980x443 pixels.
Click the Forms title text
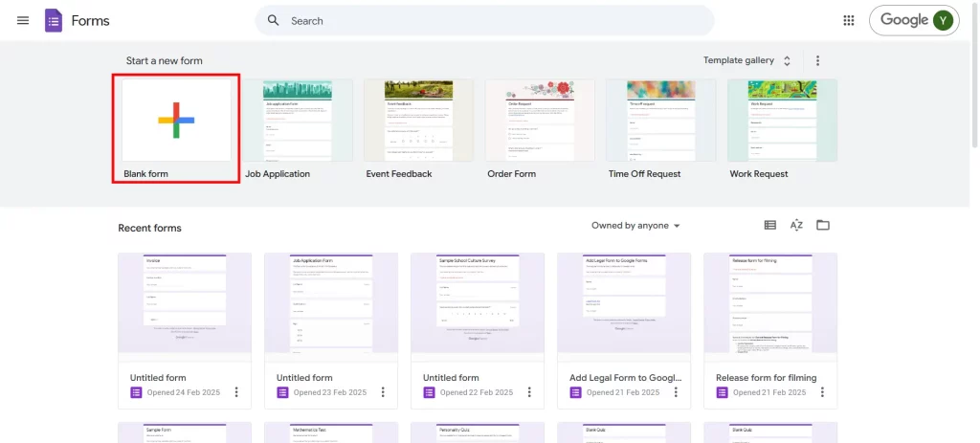[90, 21]
